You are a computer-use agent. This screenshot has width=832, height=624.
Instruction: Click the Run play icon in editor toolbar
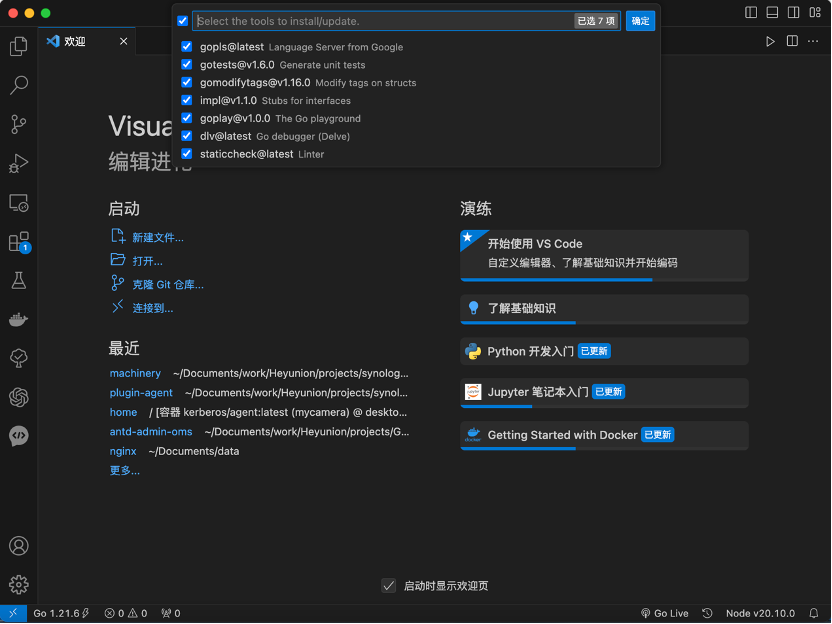tap(770, 41)
